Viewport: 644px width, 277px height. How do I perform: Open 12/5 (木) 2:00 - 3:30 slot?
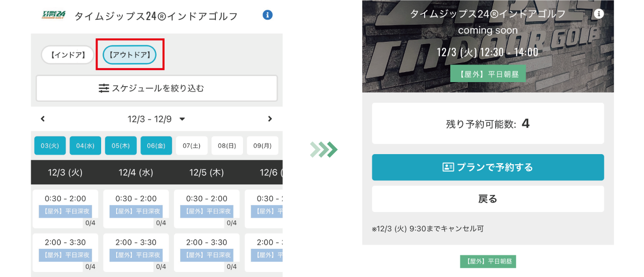[x=206, y=253]
